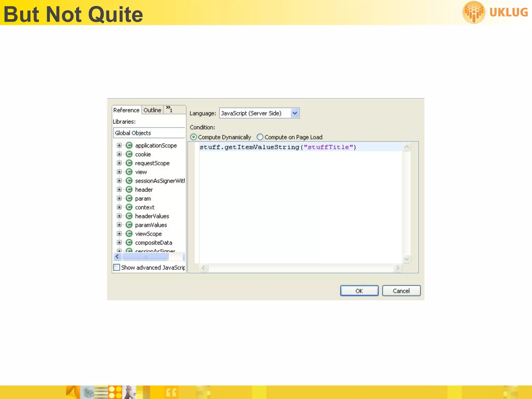Click the cookie global object icon
532x399 pixels.
pyautogui.click(x=129, y=154)
